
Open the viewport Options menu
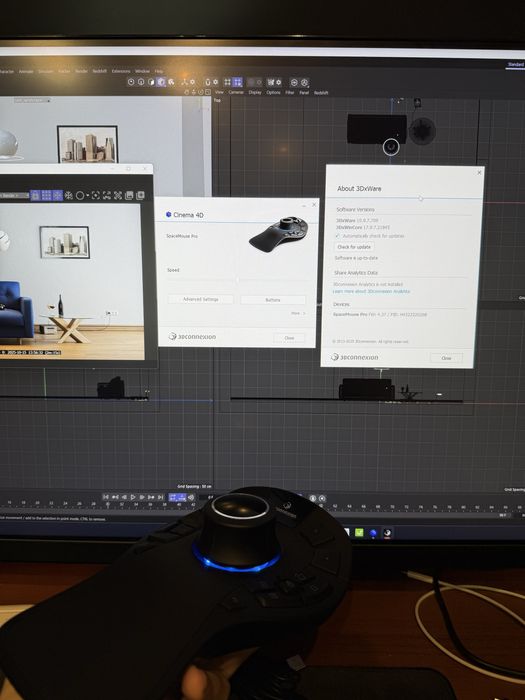(273, 92)
